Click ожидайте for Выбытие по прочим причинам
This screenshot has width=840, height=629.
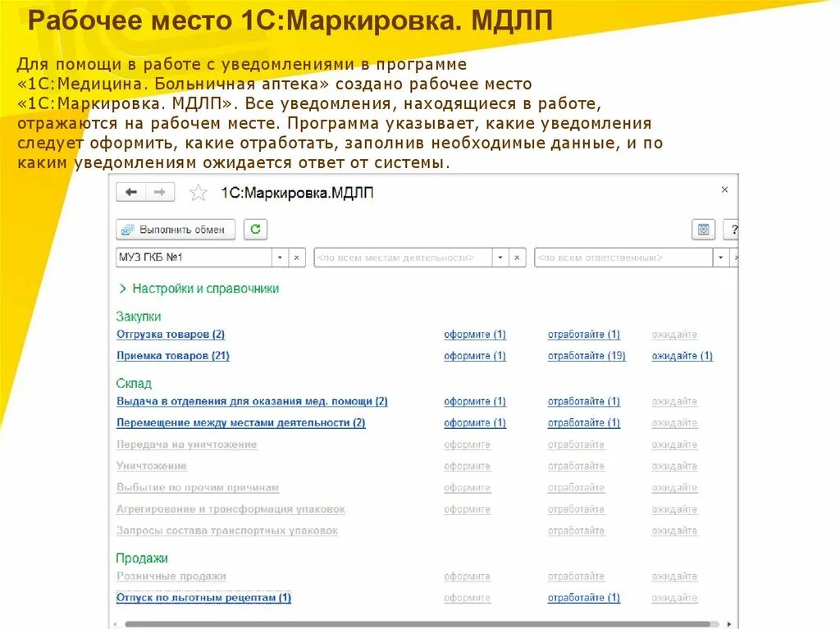point(674,488)
